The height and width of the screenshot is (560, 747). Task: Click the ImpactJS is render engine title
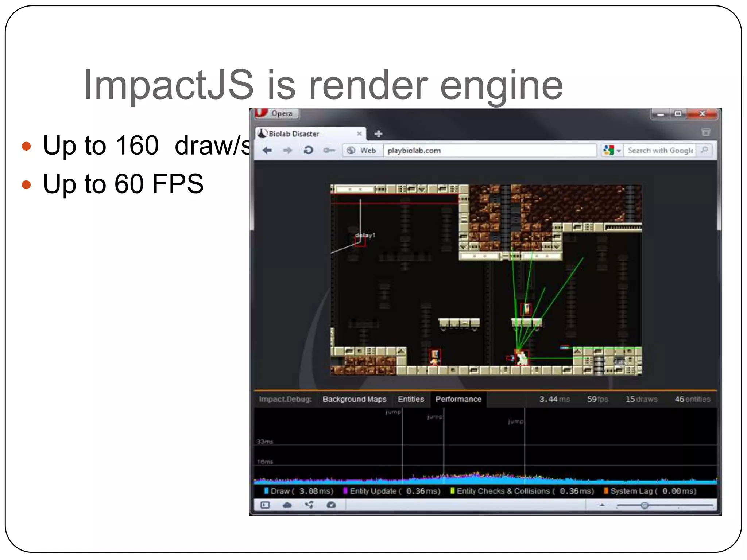323,86
